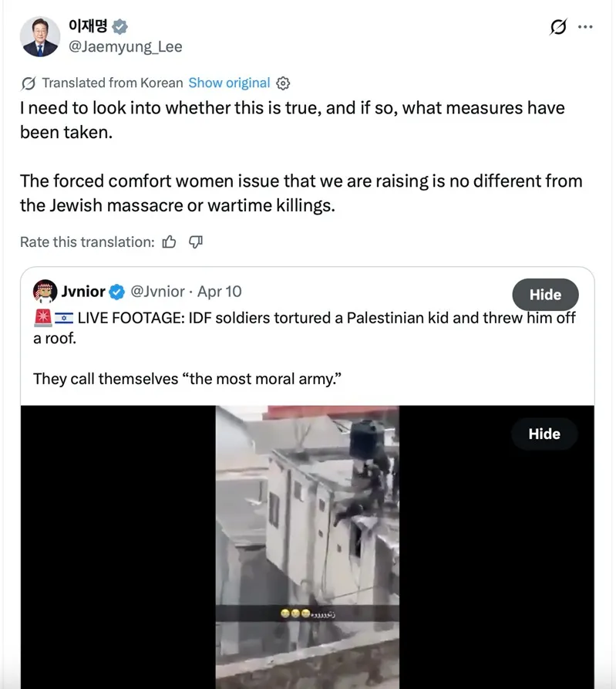Open the Grok icon at top right

[558, 28]
